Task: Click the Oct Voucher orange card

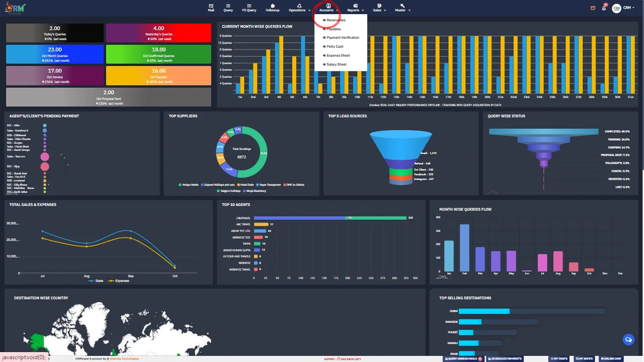Action: (158, 75)
